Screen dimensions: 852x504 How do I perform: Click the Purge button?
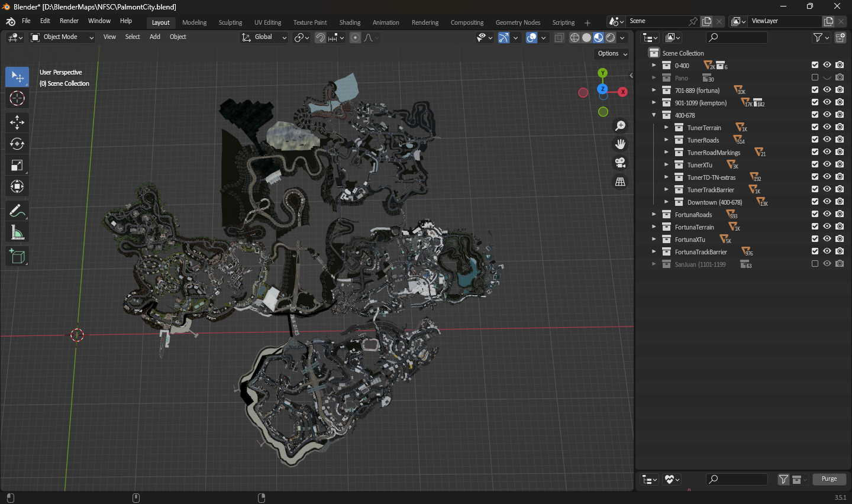point(829,479)
